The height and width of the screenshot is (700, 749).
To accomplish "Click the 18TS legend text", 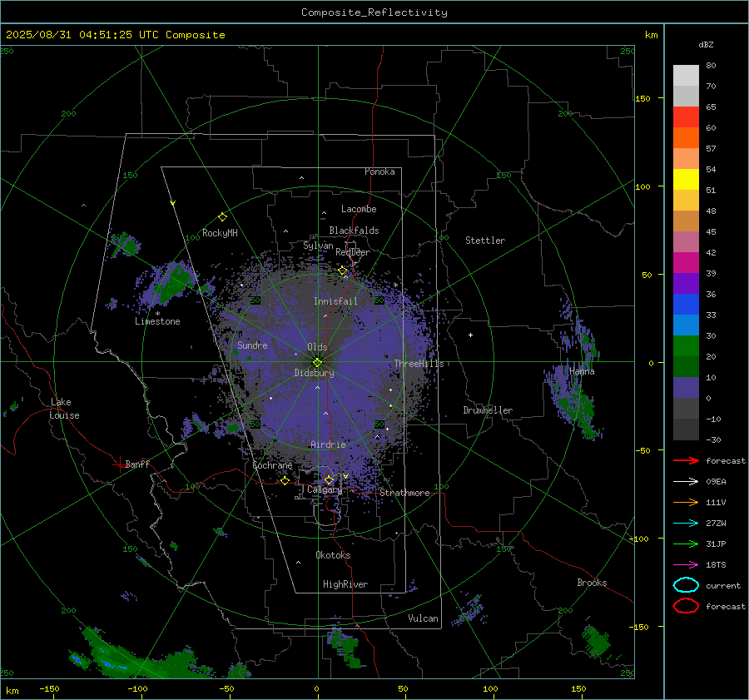I will 716,565.
